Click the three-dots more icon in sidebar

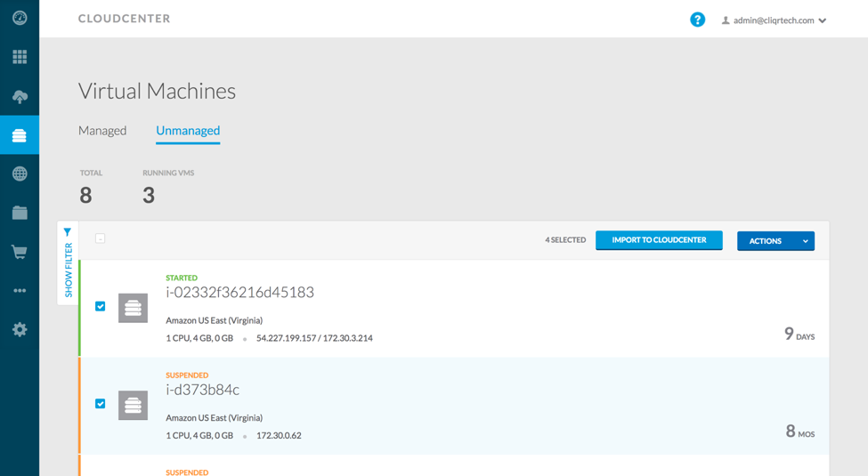(20, 291)
